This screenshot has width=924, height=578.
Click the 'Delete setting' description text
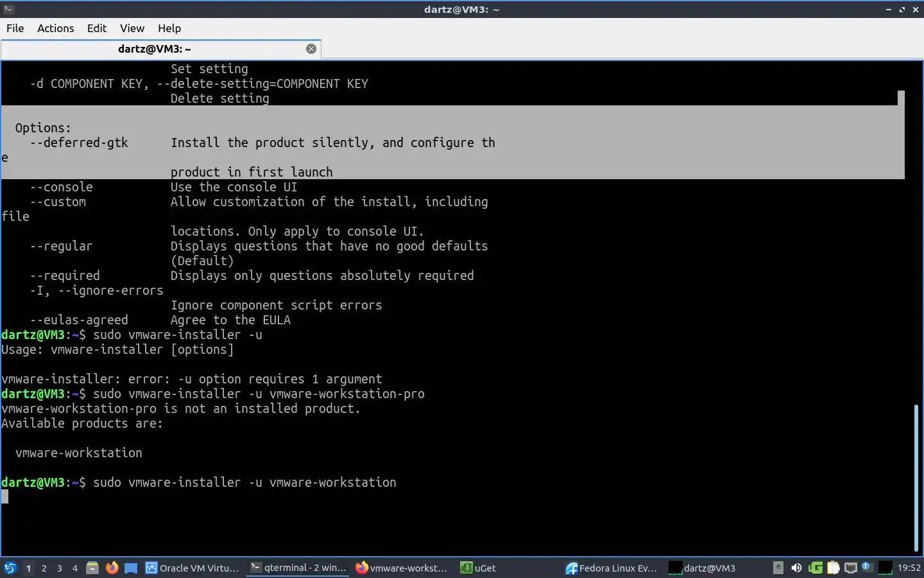coord(220,98)
